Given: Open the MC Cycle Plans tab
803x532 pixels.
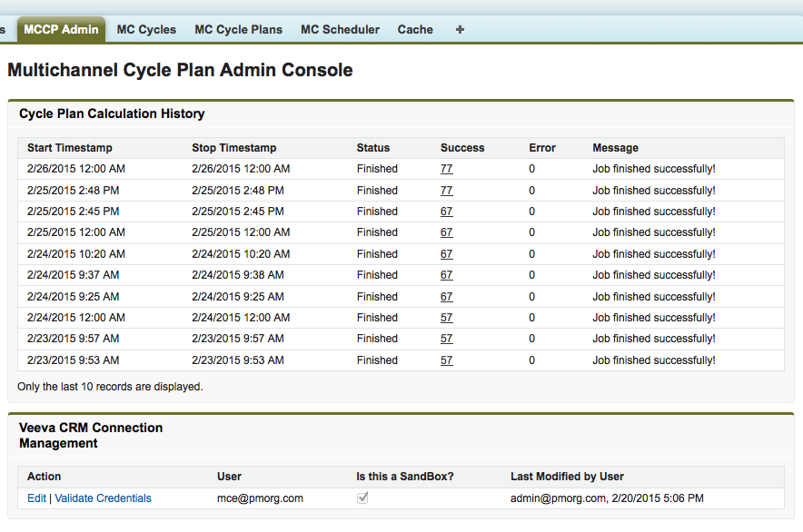Looking at the screenshot, I should [x=238, y=29].
